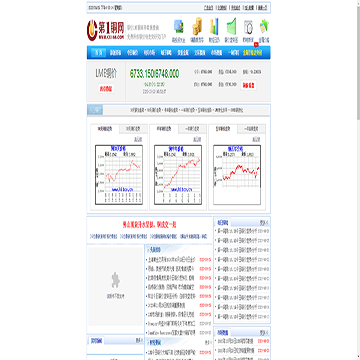Click the red-text button beside LME price stats
The width and height of the screenshot is (360, 360).
coord(248,85)
